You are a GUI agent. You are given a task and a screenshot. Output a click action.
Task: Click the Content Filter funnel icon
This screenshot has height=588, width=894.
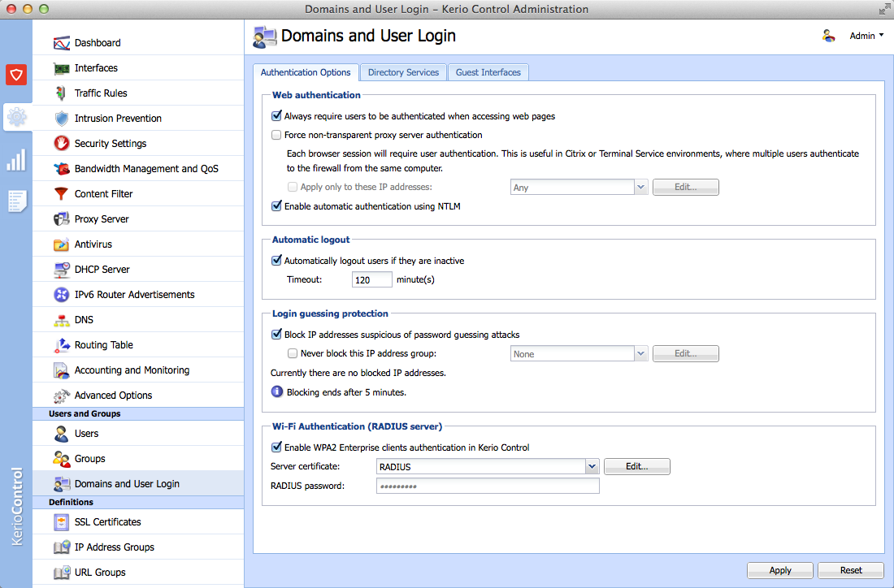(x=61, y=194)
